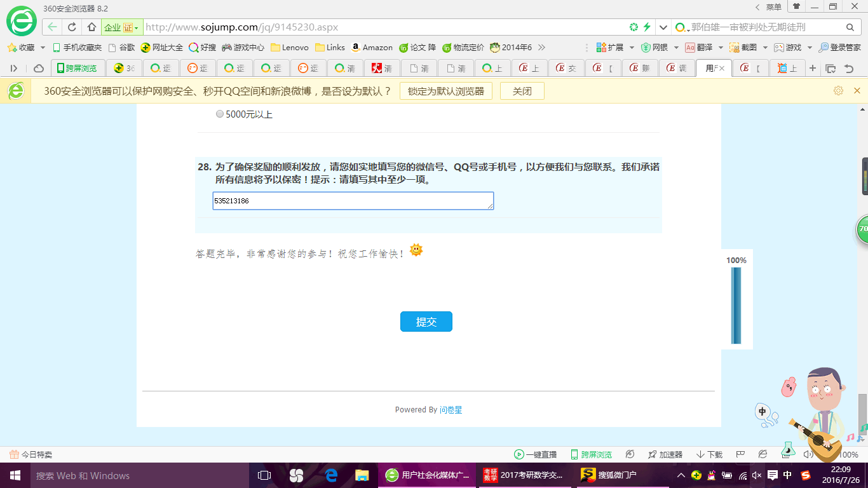Click the contact info text field

353,201
